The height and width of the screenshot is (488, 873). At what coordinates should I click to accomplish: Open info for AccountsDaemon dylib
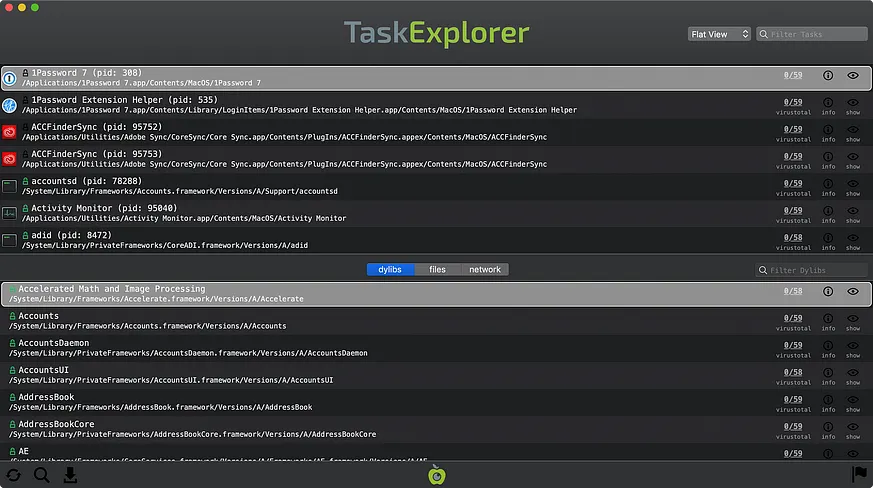[x=828, y=345]
